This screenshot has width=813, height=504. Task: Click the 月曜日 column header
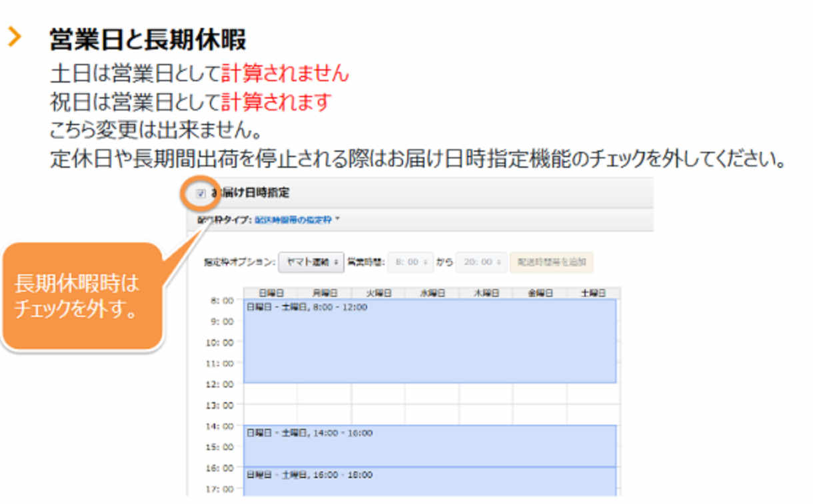tap(324, 293)
